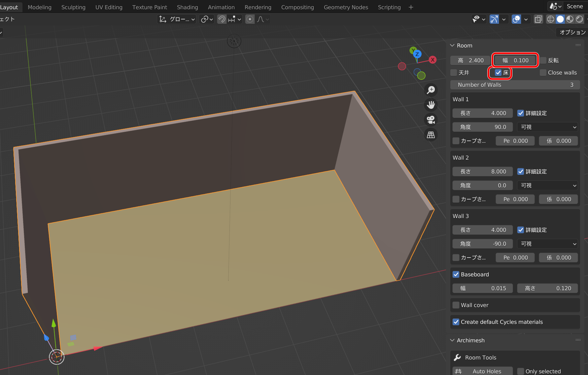588x375 pixels.
Task: Open Wall 1 可視 visibility dropdown
Action: point(547,127)
